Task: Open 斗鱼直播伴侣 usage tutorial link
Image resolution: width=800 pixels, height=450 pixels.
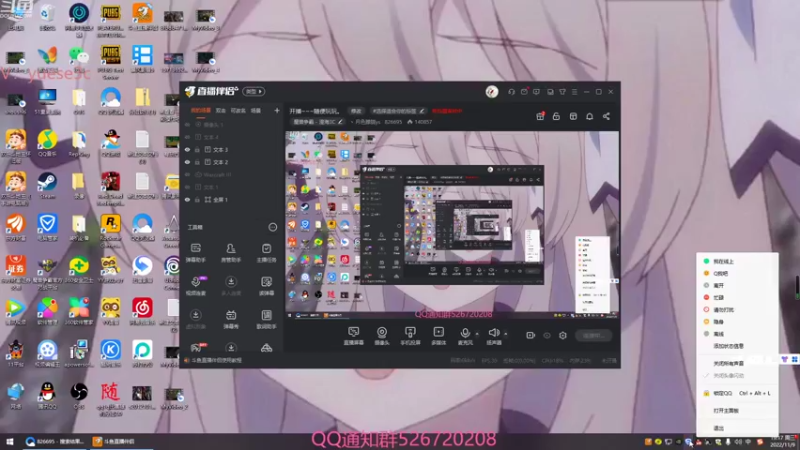Action: 216,360
